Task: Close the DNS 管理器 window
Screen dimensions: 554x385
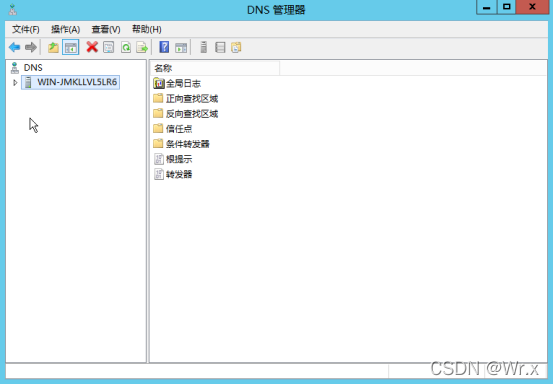Action: tap(532, 7)
